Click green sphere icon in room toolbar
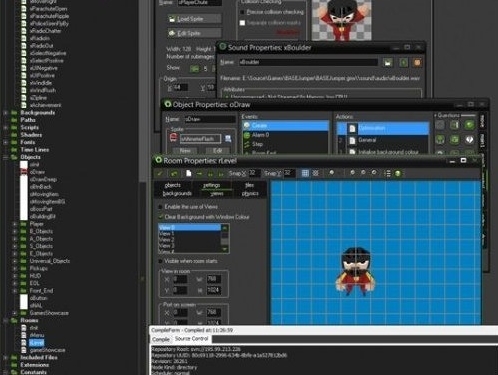 coord(398,173)
